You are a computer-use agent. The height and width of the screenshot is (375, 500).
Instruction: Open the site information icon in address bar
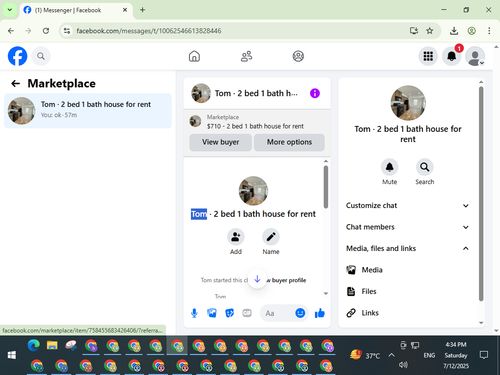[x=67, y=31]
